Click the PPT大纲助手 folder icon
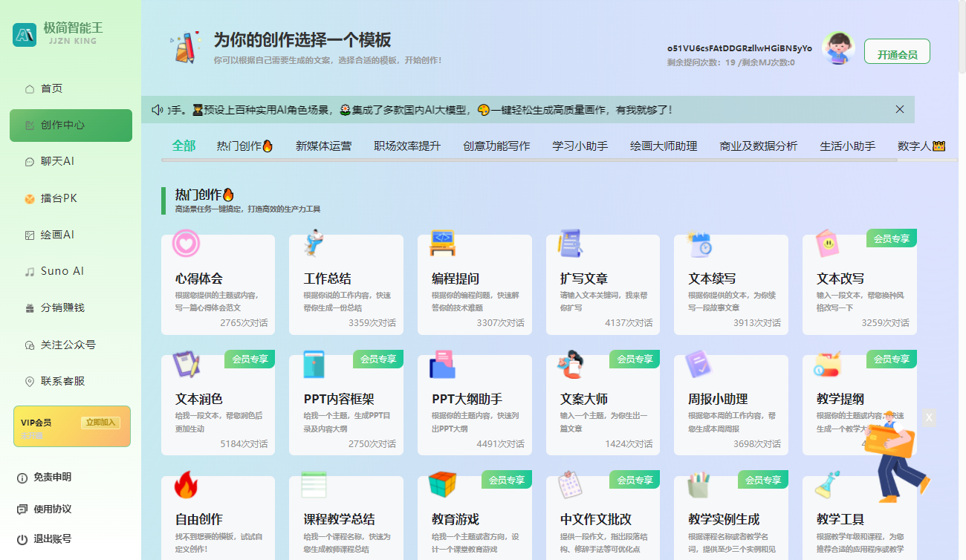 (443, 363)
